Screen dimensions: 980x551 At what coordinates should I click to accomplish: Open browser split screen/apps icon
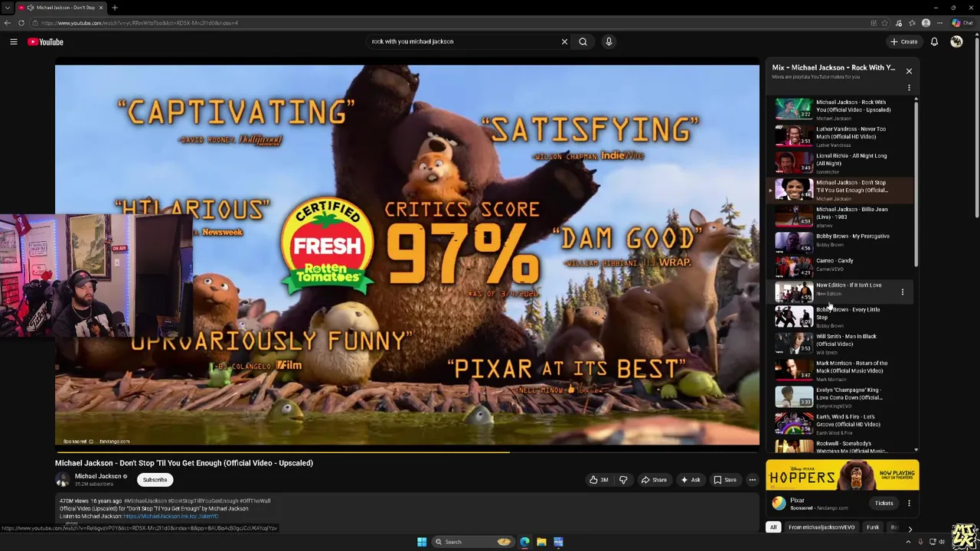click(874, 23)
